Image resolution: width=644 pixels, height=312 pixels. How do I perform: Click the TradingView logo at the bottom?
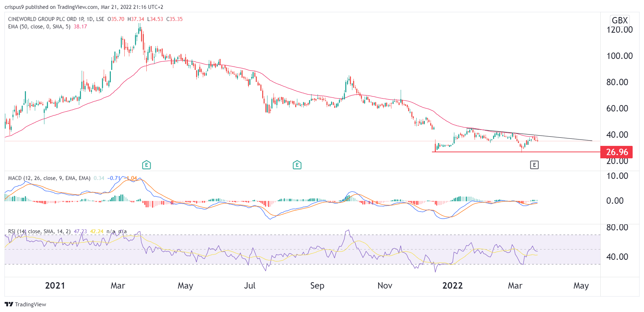click(x=26, y=304)
